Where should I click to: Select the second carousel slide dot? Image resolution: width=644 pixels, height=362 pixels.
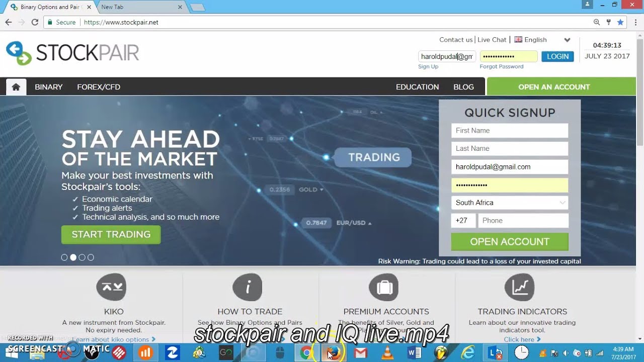point(73,257)
